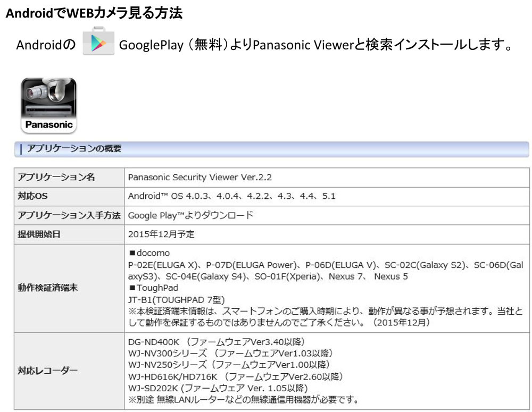Click the "■docomo" subheading
532x412 pixels.
tap(149, 253)
